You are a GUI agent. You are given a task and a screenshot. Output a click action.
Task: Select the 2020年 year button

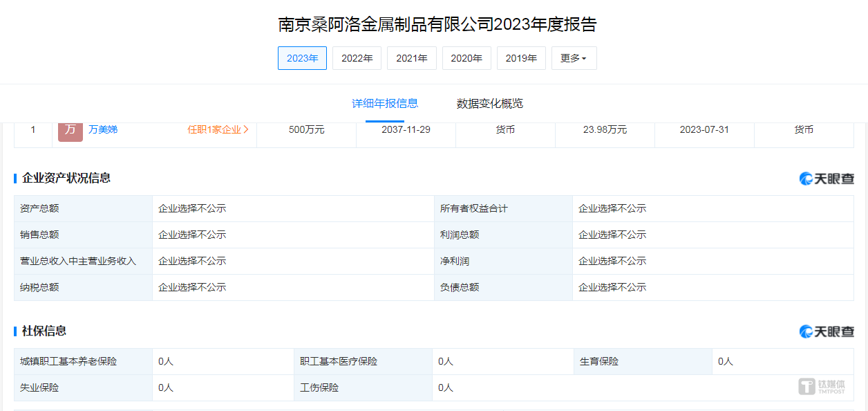click(x=466, y=58)
